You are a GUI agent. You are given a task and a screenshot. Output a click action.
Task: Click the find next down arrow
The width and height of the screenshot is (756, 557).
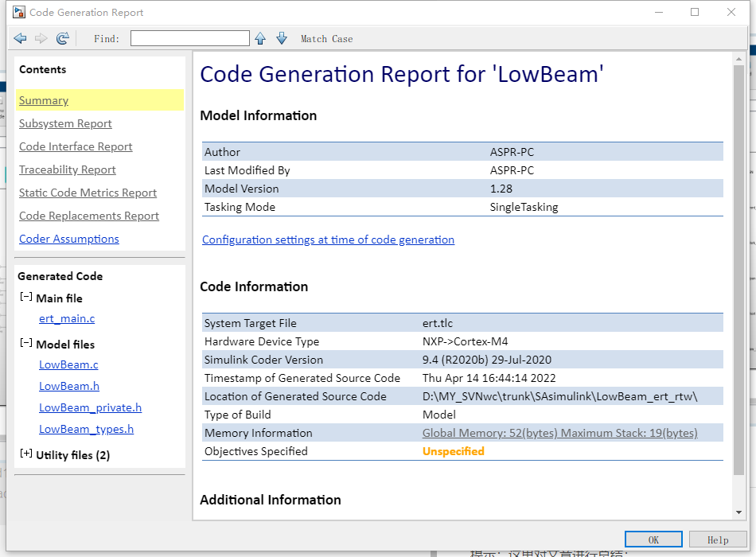point(282,38)
